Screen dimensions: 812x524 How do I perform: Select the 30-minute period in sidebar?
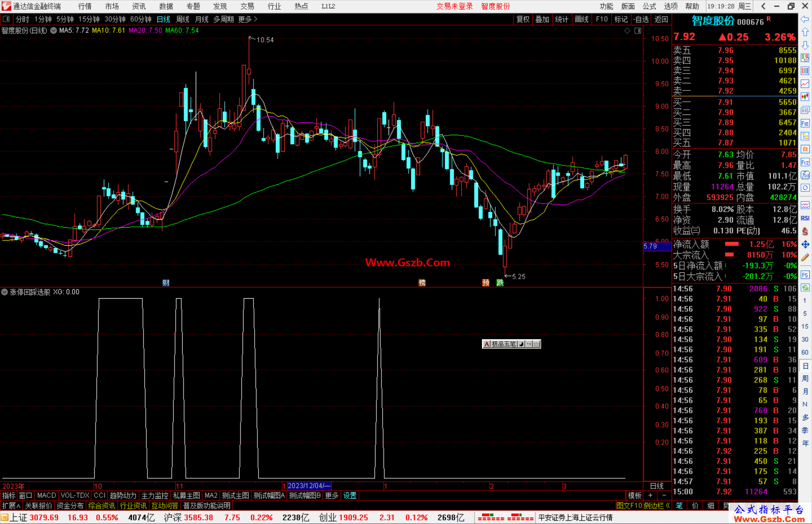coord(805,339)
